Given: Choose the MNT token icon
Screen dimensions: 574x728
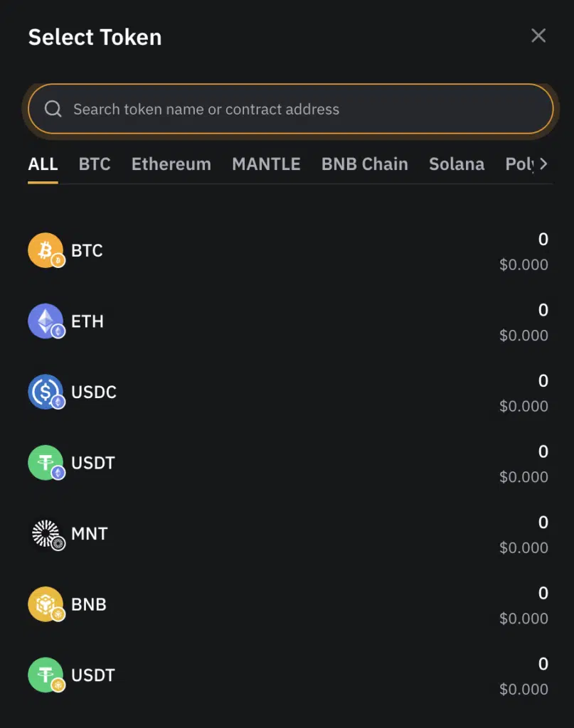Looking at the screenshot, I should (x=46, y=533).
